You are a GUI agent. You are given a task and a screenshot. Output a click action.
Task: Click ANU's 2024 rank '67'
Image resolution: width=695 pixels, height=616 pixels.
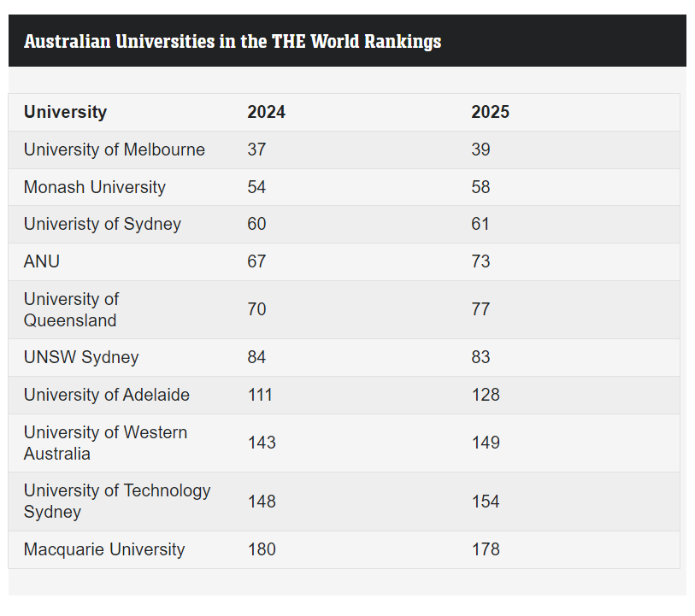(256, 261)
